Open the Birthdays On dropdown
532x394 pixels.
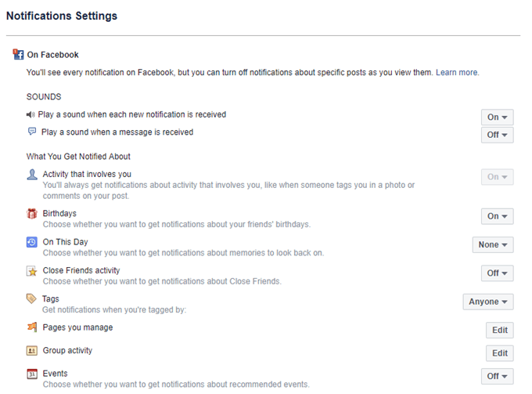(x=497, y=216)
